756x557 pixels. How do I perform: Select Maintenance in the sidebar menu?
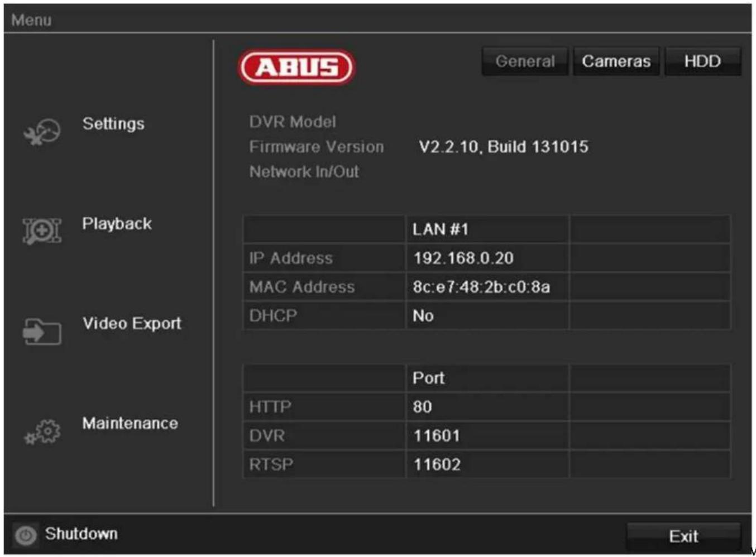[130, 423]
